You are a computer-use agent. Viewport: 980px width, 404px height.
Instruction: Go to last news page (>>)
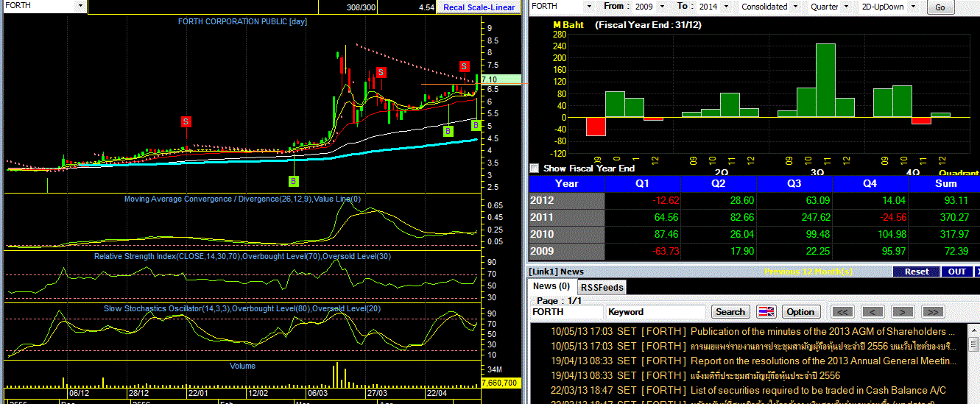click(x=932, y=312)
